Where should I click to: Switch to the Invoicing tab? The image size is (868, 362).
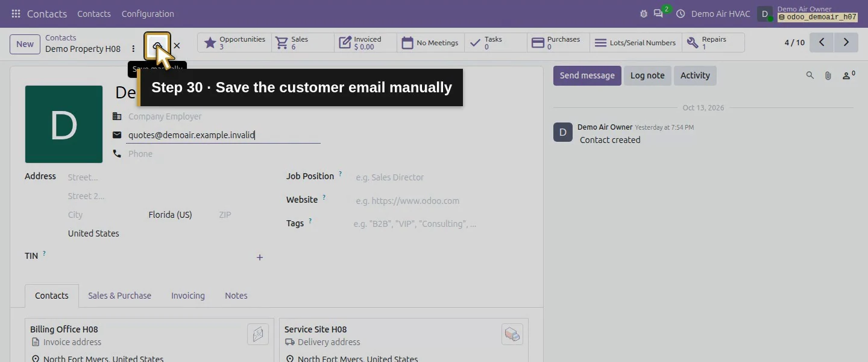click(x=188, y=296)
